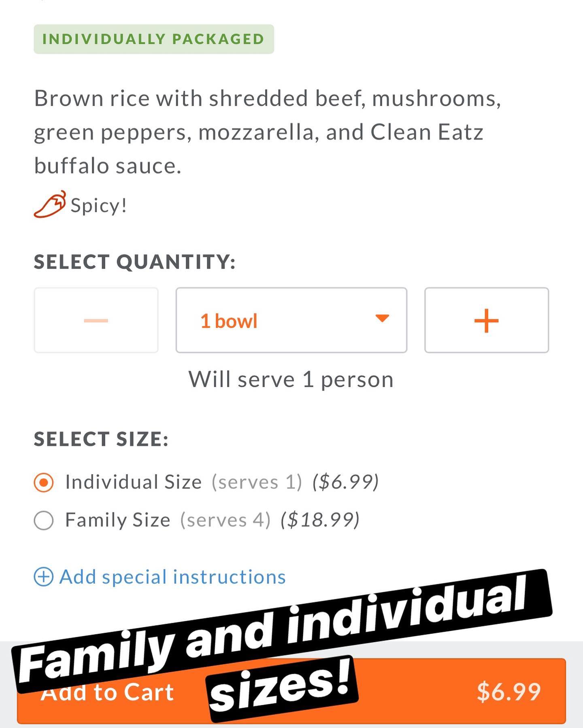Click the "Select Quantity:" heading
Viewport: 583px width, 728px height.
pyautogui.click(x=134, y=262)
